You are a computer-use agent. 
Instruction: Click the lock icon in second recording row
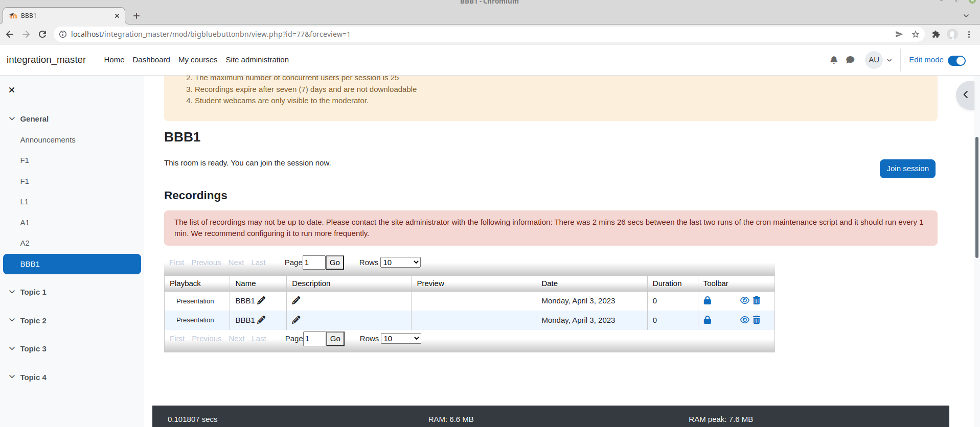pos(708,320)
